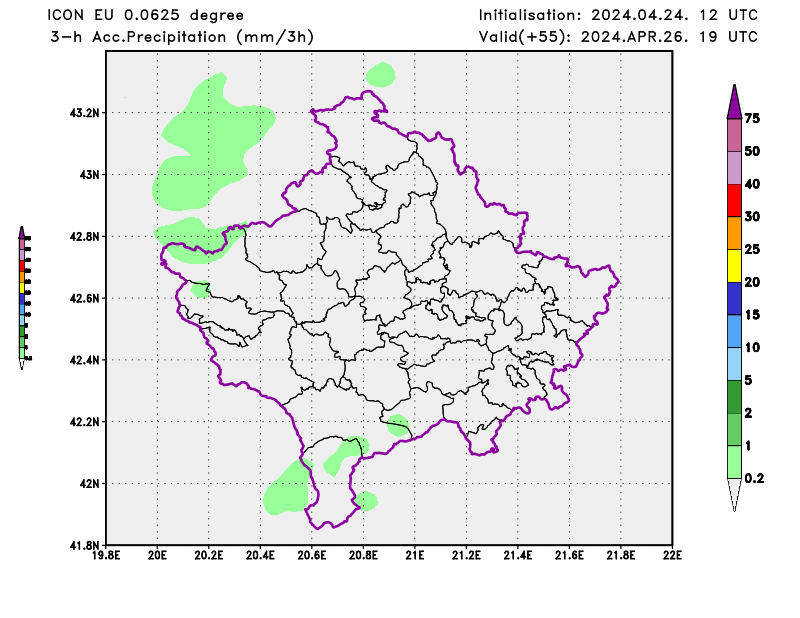
Task: Choose the medium green 1–2 mm legend swatch
Action: click(734, 429)
